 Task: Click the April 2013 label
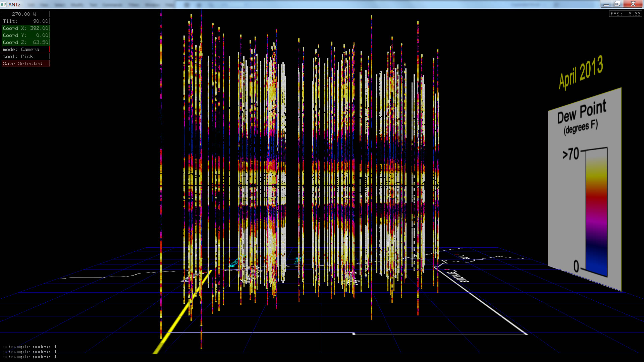[x=581, y=72]
